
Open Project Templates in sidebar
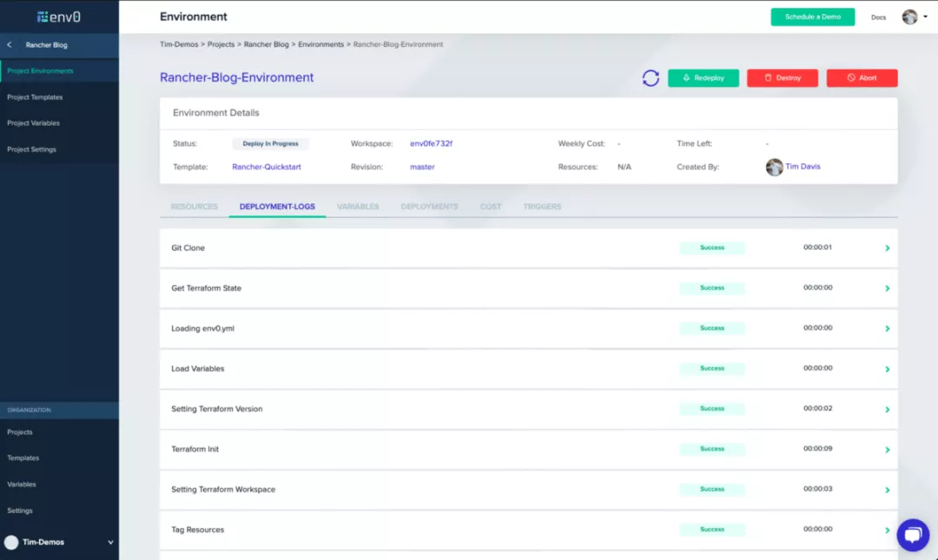pyautogui.click(x=35, y=97)
